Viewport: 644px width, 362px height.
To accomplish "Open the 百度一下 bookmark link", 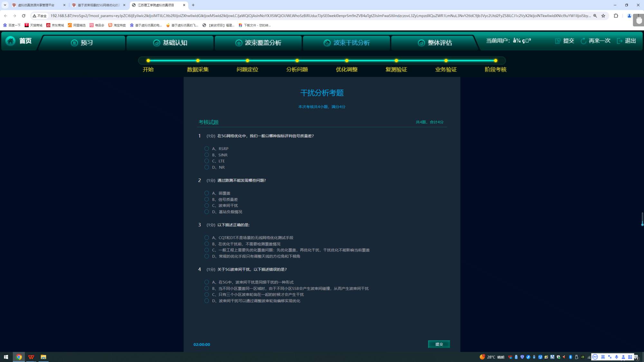I will click(12, 25).
